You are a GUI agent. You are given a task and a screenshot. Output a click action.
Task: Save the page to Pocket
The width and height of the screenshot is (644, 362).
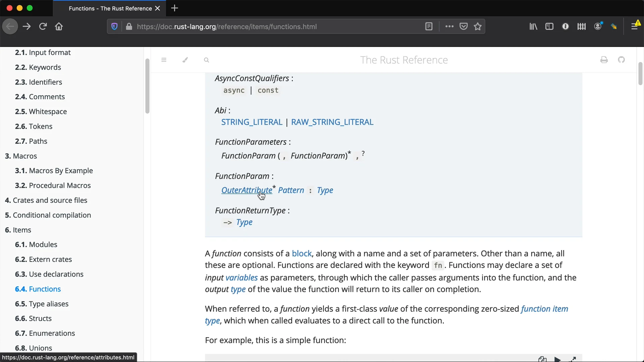[x=464, y=26]
